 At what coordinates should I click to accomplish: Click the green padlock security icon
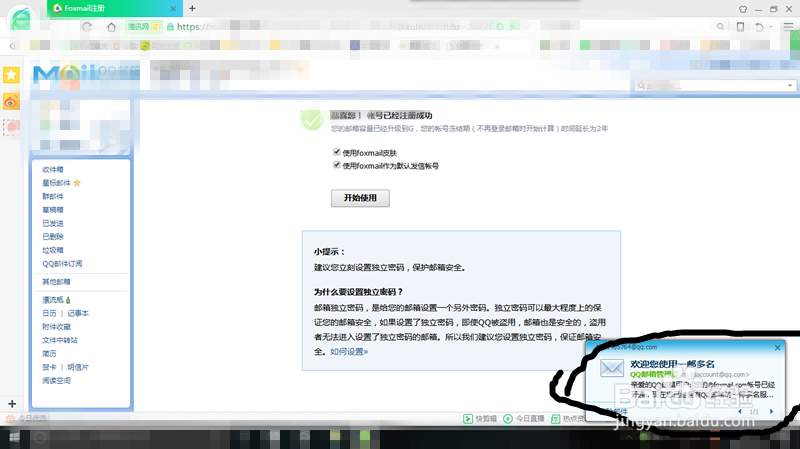[170, 27]
